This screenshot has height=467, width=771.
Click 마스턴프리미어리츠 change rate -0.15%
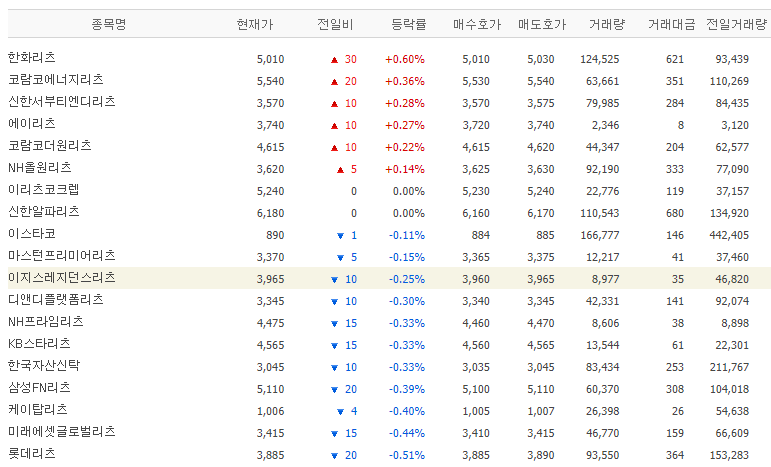click(407, 257)
